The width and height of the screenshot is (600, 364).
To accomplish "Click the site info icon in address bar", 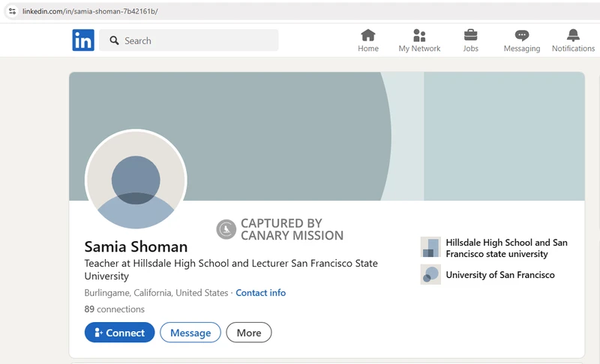I will (x=11, y=11).
